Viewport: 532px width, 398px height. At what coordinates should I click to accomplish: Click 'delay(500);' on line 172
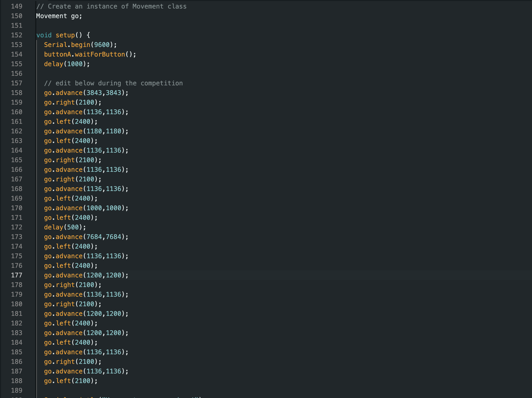[x=65, y=227]
